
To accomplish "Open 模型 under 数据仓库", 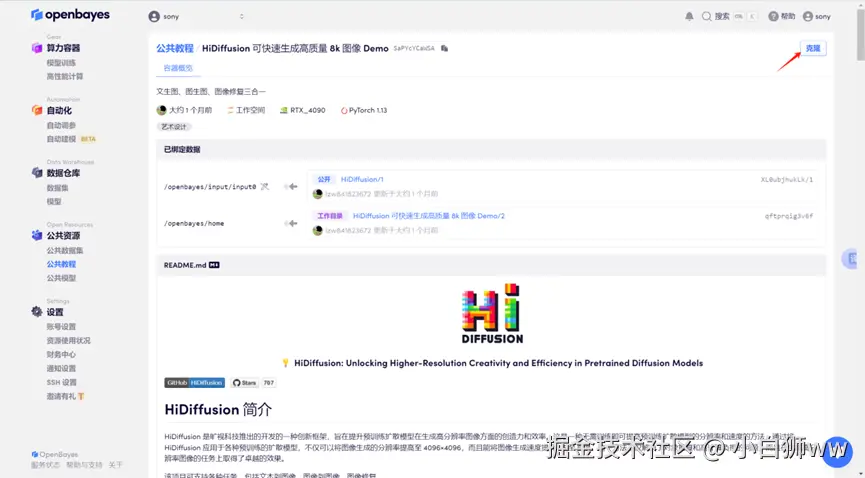I will 54,201.
